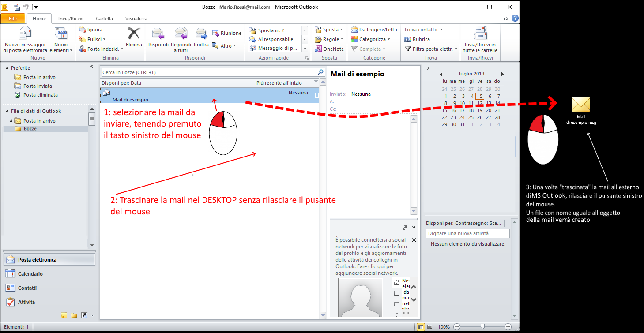
Task: Click the Shortcuts icon in navigation bar
Action: point(84,315)
